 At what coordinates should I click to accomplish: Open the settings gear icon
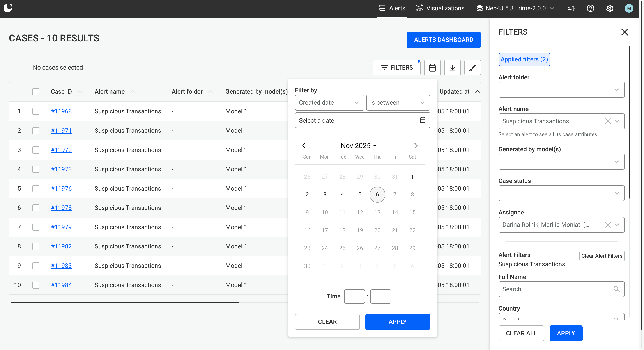(609, 8)
